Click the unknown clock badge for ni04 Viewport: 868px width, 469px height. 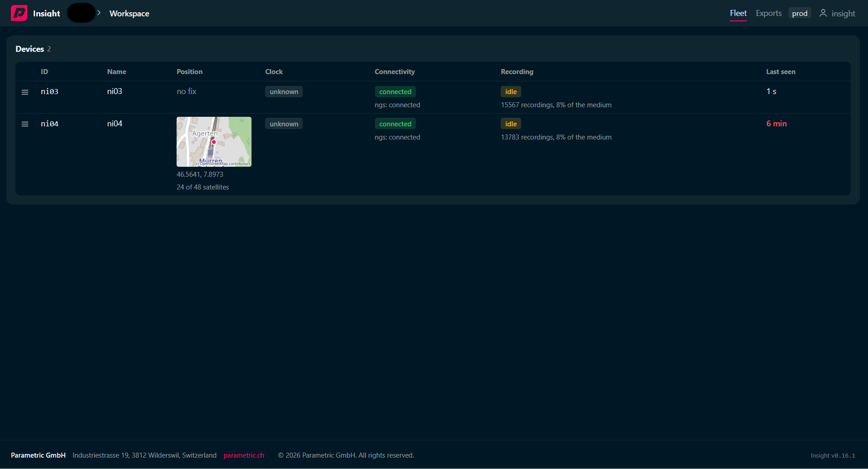click(x=284, y=124)
